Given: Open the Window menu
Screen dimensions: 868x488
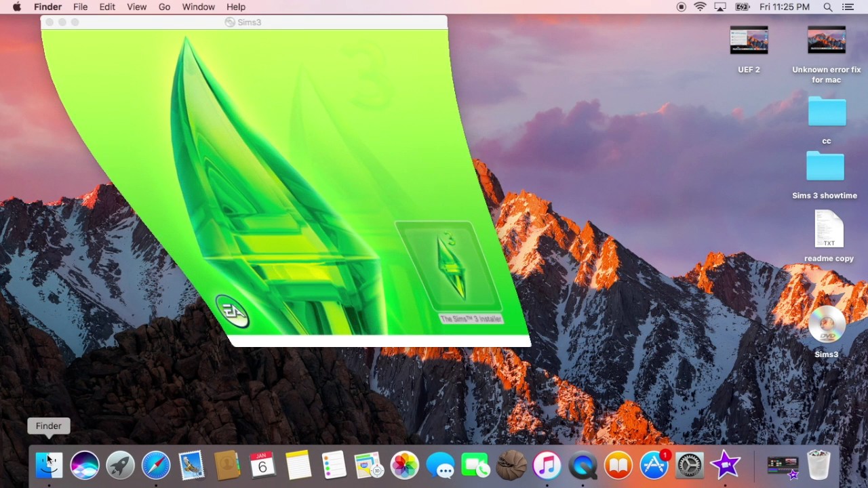Looking at the screenshot, I should 199,7.
